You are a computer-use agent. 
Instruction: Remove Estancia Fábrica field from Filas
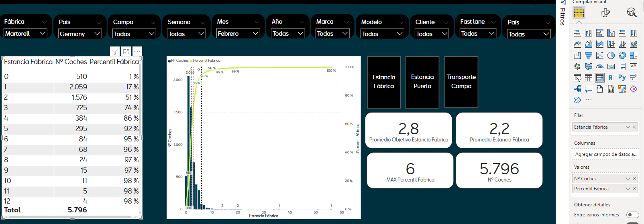634,127
